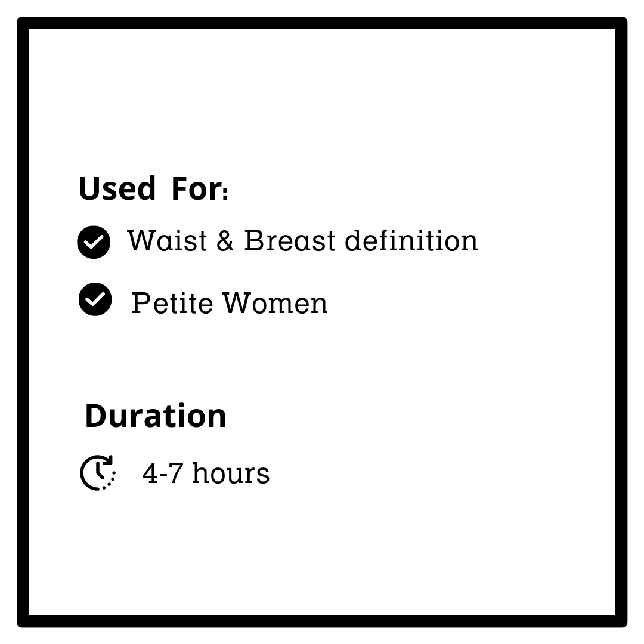Click the right edge of black frame
The image size is (644, 644).
621,322
